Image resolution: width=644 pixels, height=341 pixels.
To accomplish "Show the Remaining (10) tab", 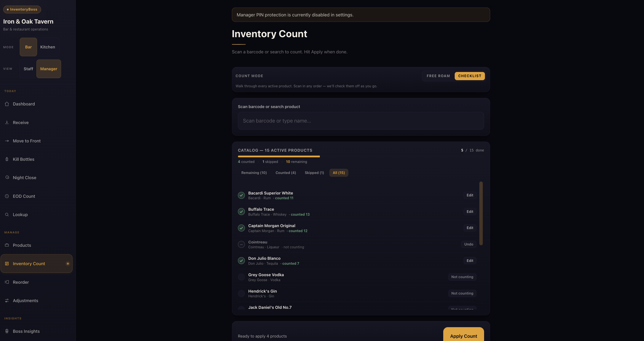I will [x=254, y=173].
